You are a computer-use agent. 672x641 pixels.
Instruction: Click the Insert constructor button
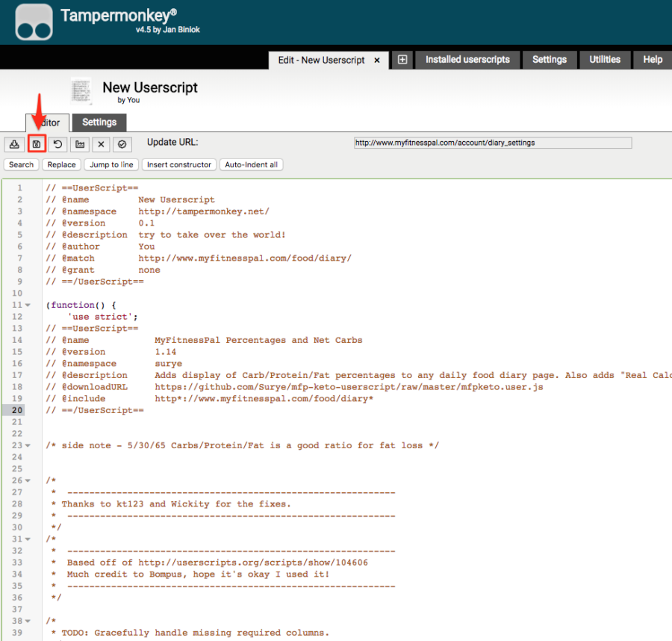tap(179, 165)
